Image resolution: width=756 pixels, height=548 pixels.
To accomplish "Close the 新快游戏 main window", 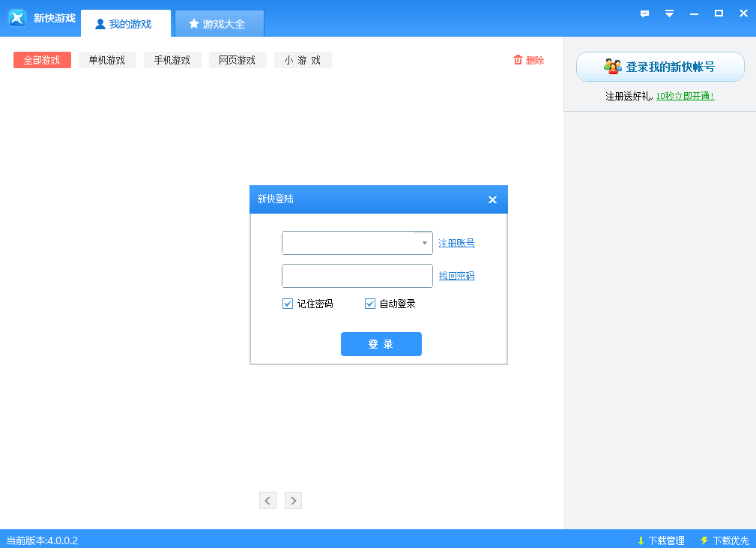I will click(743, 13).
